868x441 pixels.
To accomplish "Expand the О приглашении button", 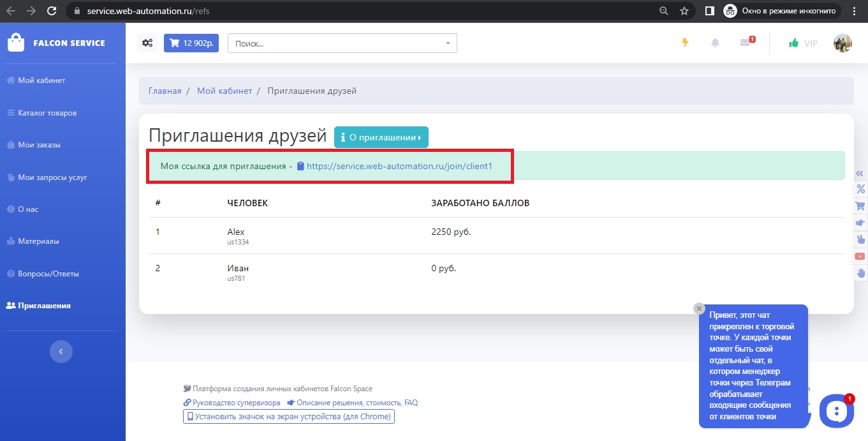I will point(381,137).
